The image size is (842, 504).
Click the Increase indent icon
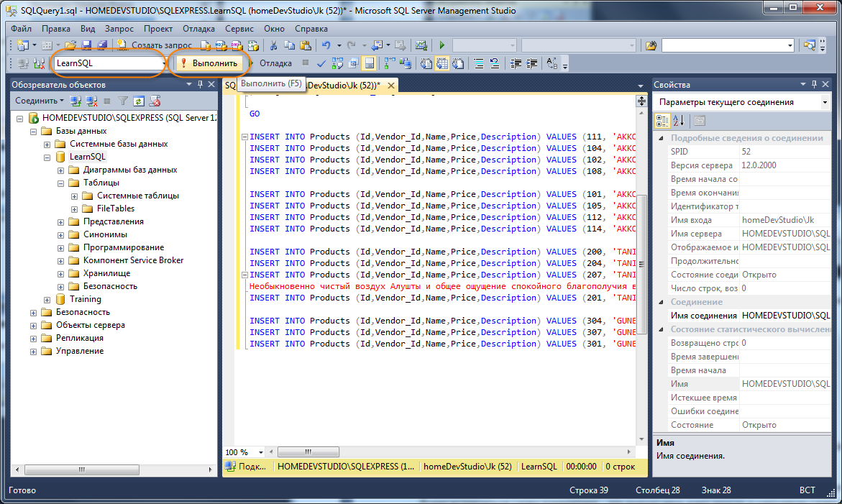[531, 63]
